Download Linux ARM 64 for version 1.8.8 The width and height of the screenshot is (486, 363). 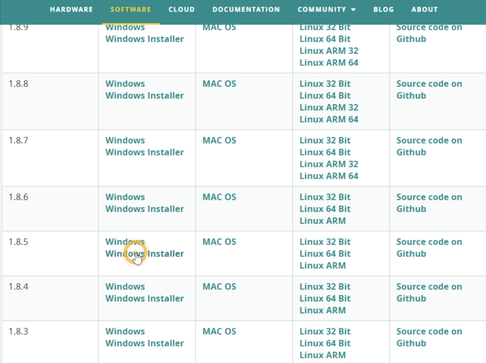point(329,119)
